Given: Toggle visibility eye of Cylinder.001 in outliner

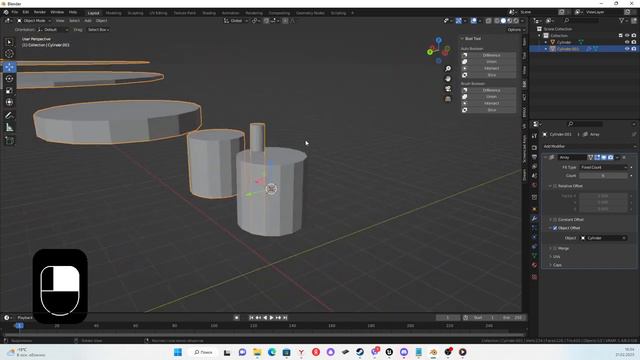Looking at the screenshot, I should click(627, 49).
